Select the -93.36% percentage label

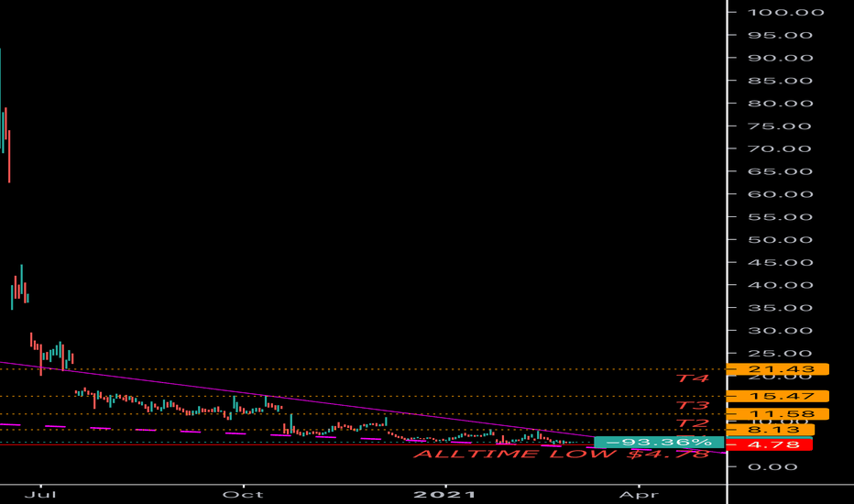click(x=659, y=442)
